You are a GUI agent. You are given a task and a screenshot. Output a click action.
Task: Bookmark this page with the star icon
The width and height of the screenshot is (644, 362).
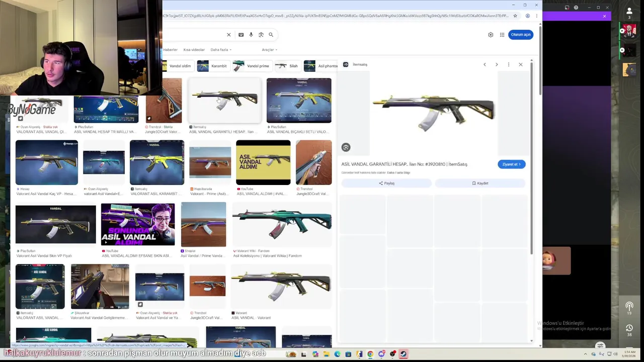point(515,16)
